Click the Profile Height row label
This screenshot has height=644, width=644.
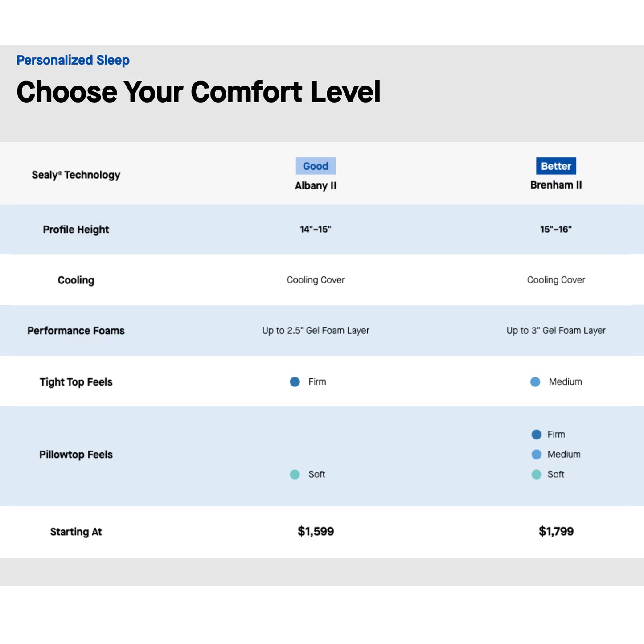(x=76, y=230)
